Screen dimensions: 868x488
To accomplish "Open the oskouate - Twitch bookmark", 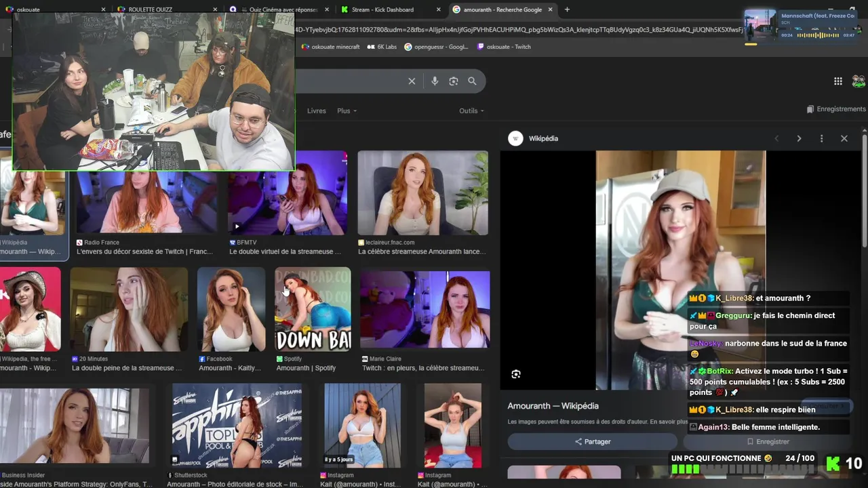I will coord(504,47).
